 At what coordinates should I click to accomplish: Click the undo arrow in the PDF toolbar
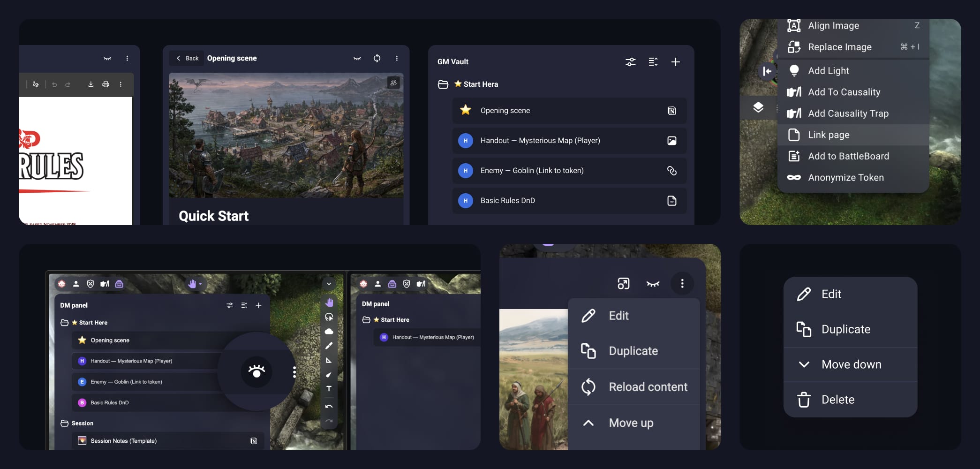click(x=54, y=84)
